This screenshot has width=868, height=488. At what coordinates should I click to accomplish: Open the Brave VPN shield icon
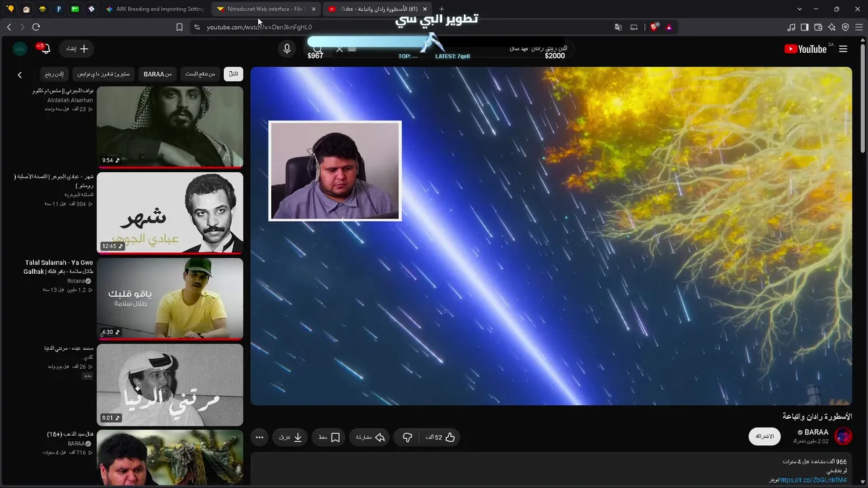pyautogui.click(x=845, y=27)
